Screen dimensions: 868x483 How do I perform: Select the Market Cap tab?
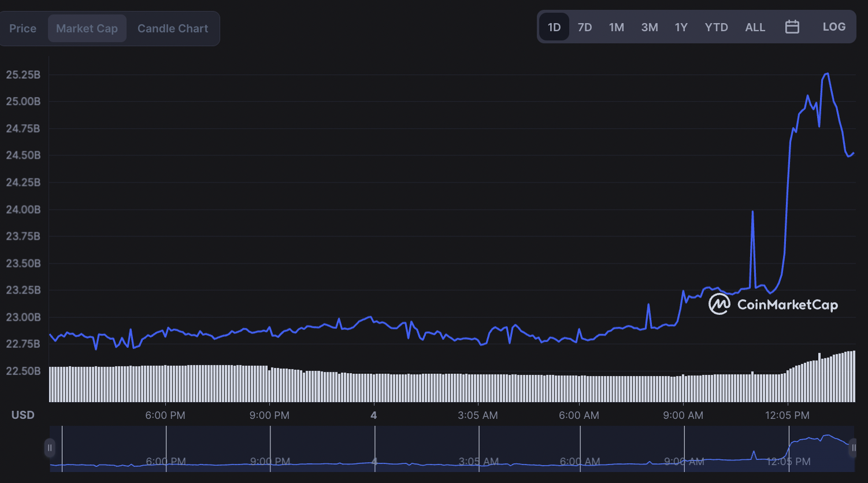click(87, 28)
